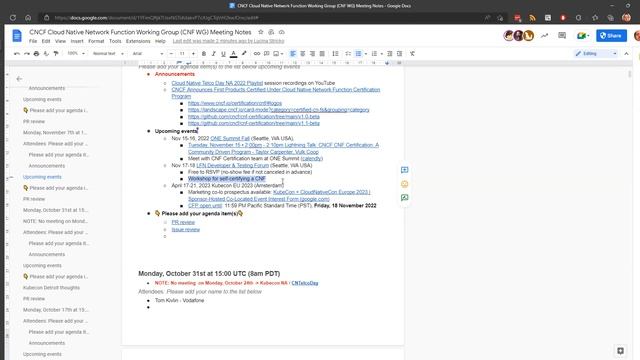Open the browser profile avatar
The image size is (640, 360).
pyautogui.click(x=626, y=18)
